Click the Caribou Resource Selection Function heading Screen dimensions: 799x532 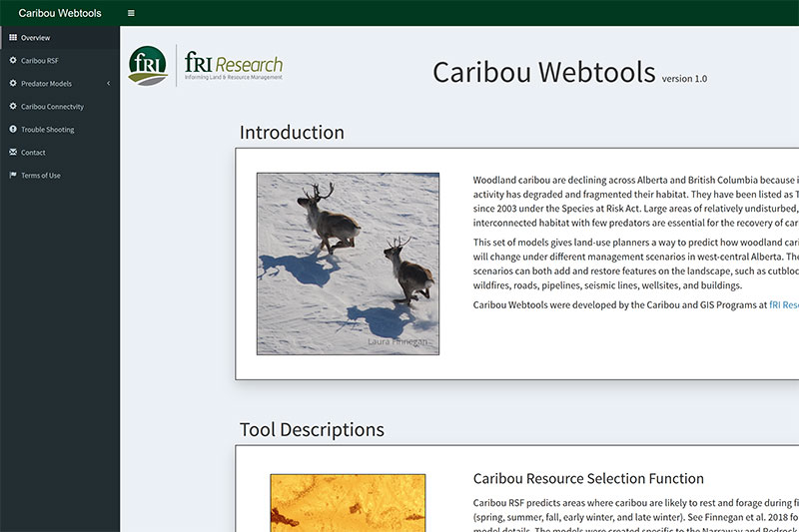click(588, 478)
